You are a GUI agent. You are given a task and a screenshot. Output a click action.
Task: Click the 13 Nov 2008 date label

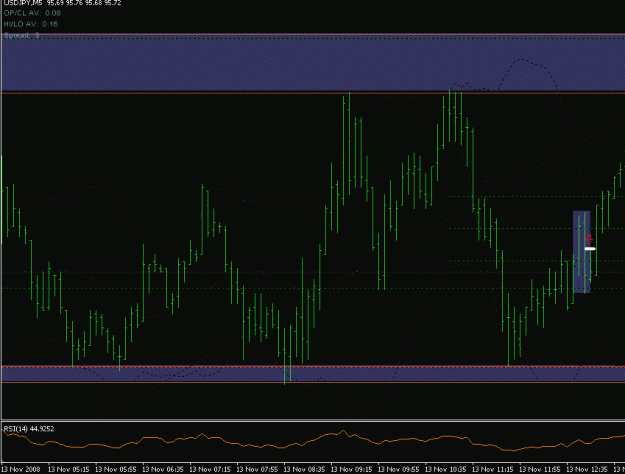pyautogui.click(x=21, y=469)
